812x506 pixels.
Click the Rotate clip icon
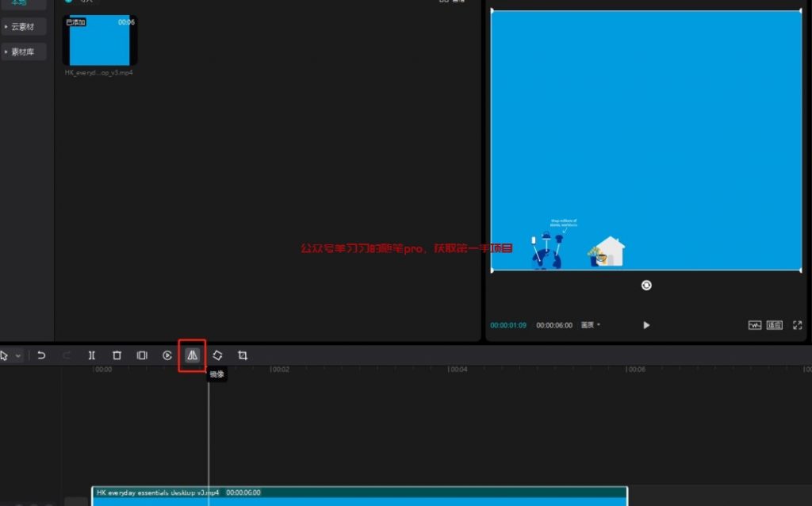click(217, 355)
